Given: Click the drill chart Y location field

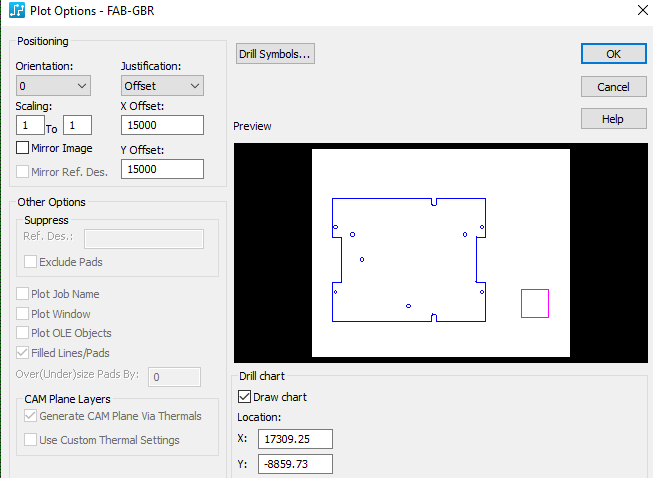Looking at the screenshot, I should [295, 464].
